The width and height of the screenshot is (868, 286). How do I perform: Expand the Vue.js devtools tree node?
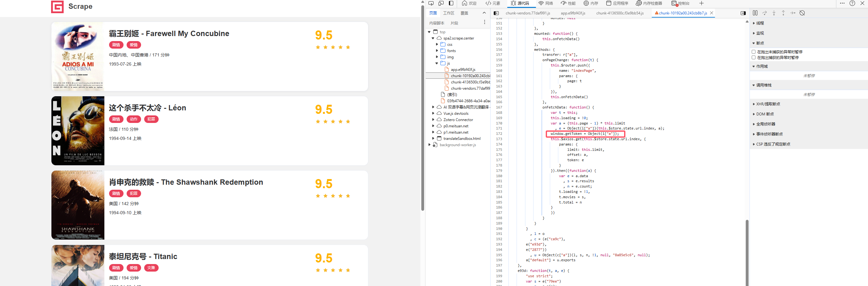(433, 114)
